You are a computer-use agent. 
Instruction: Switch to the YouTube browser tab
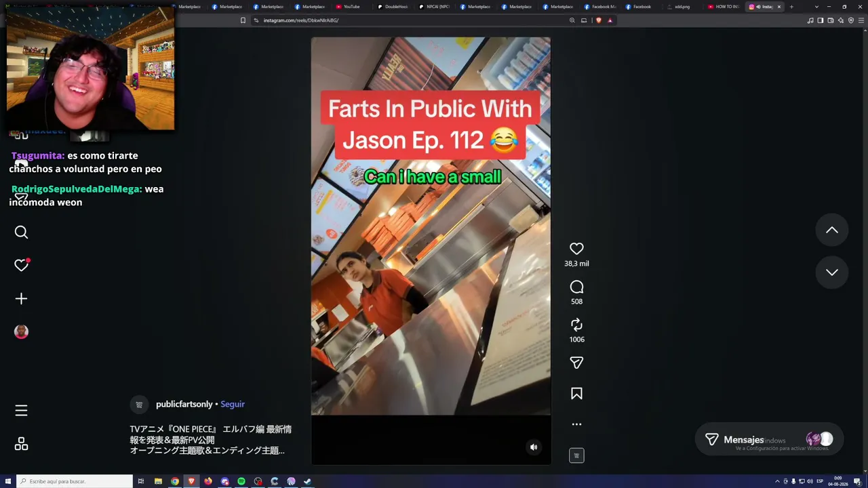pos(351,7)
